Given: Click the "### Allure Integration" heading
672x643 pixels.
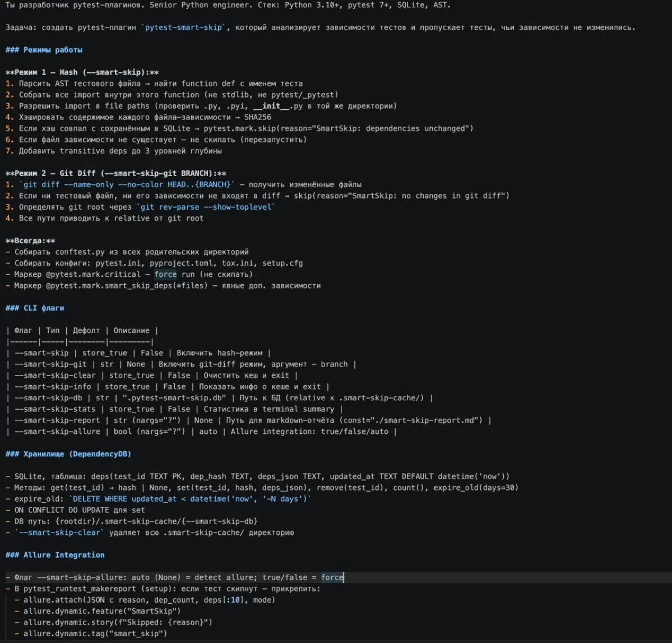Looking at the screenshot, I should (55, 555).
